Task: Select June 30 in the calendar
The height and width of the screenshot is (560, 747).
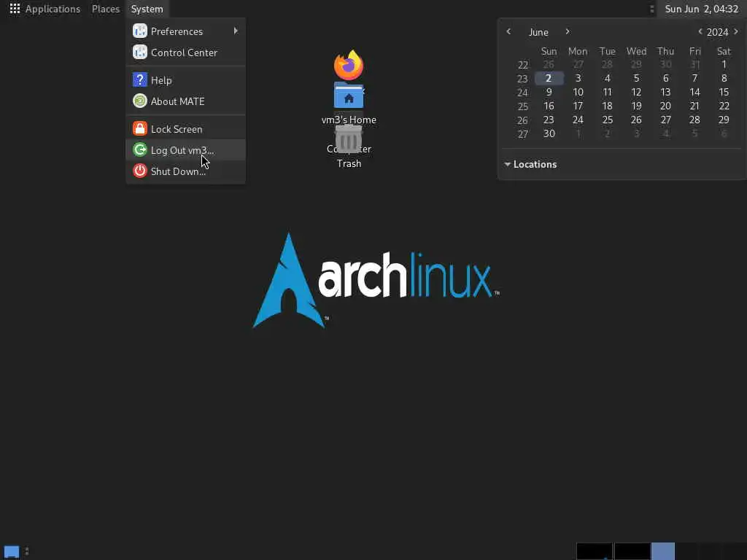Action: (549, 133)
